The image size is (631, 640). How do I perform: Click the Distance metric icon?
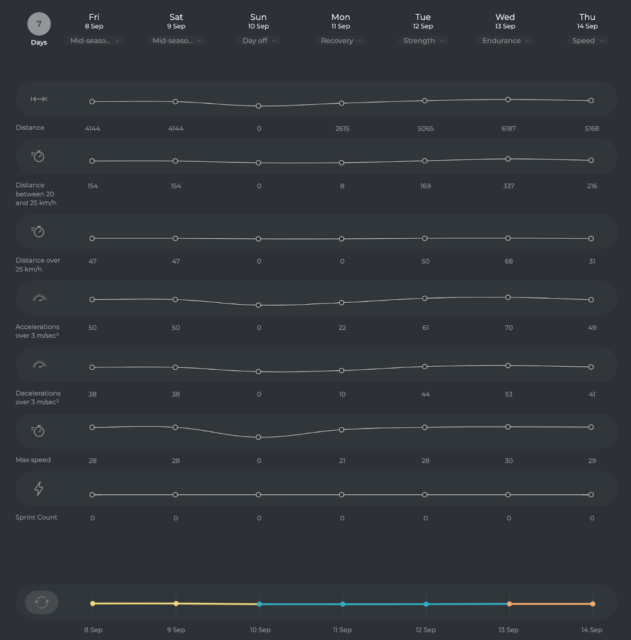[x=39, y=99]
